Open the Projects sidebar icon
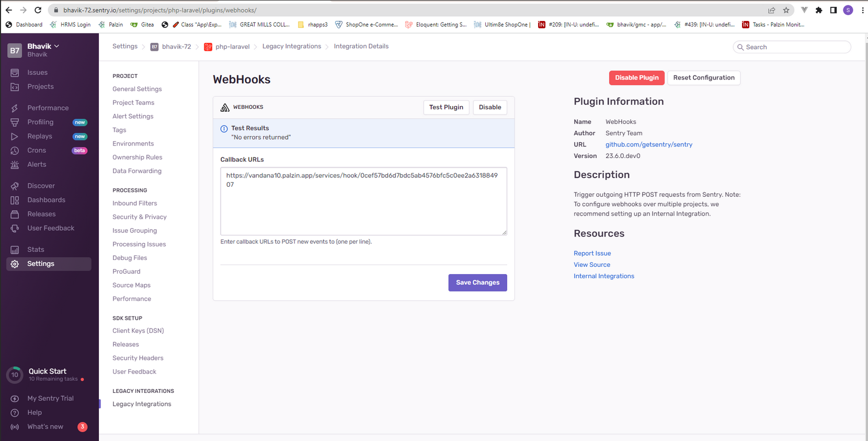The image size is (868, 441). pyautogui.click(x=15, y=87)
